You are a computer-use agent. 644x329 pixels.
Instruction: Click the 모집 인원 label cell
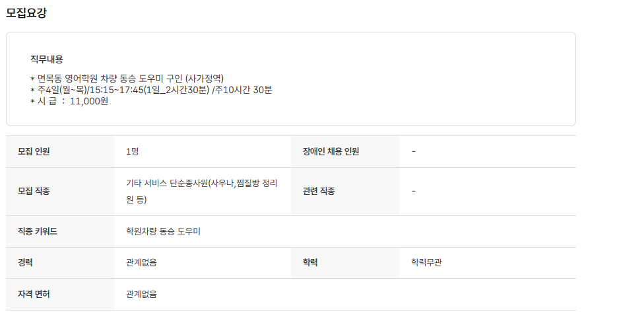pos(34,151)
